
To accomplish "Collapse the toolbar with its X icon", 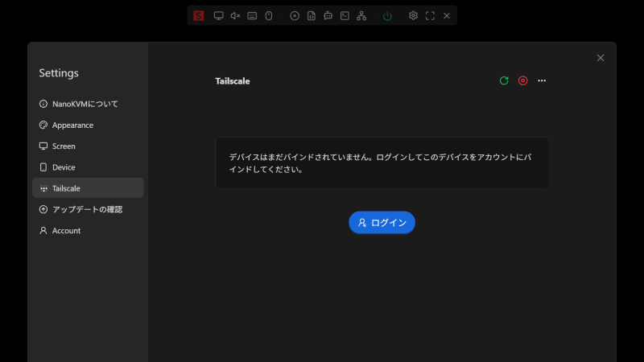I will pos(447,15).
